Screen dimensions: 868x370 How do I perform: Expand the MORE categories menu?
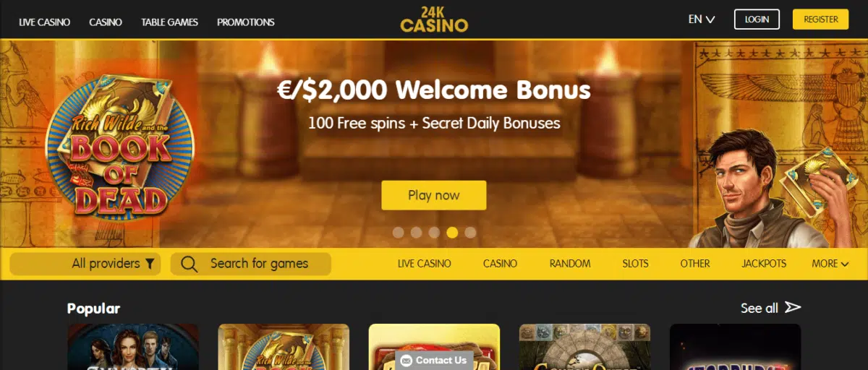click(830, 264)
